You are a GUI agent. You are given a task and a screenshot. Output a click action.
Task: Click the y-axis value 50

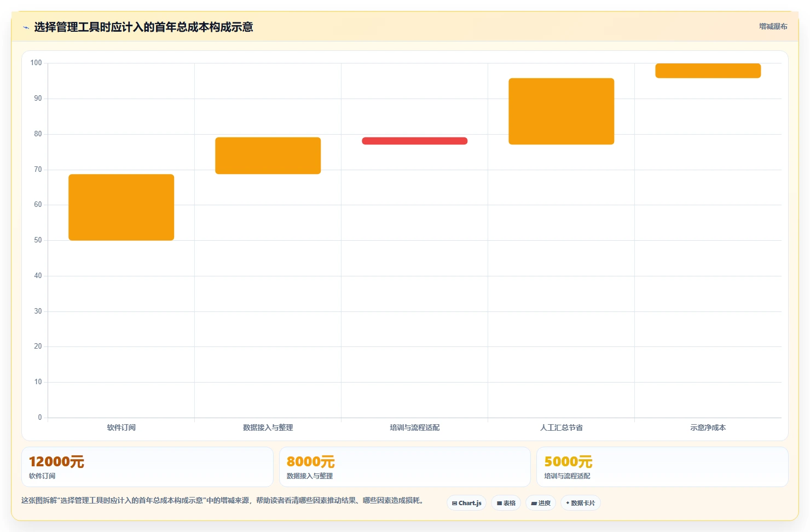[38, 240]
